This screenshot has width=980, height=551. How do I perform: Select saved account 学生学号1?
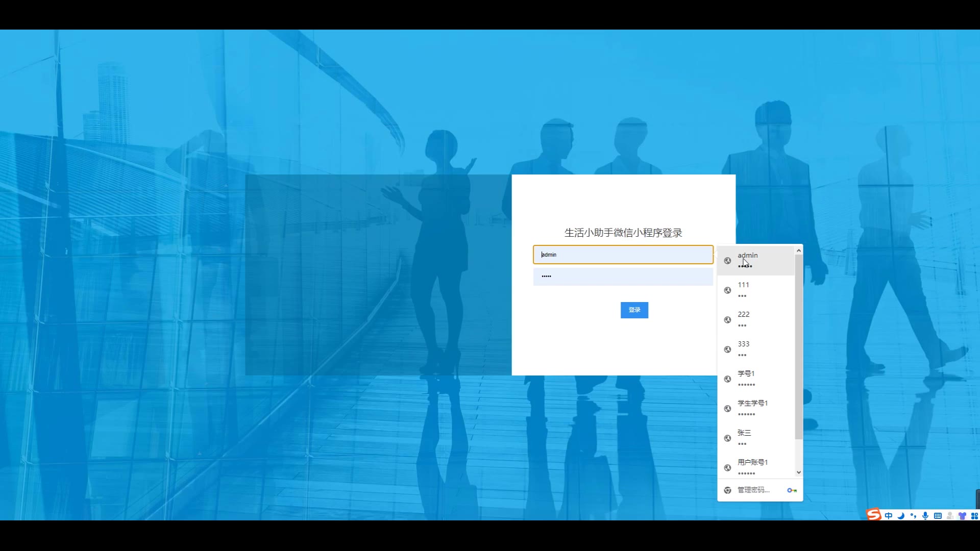[756, 409]
